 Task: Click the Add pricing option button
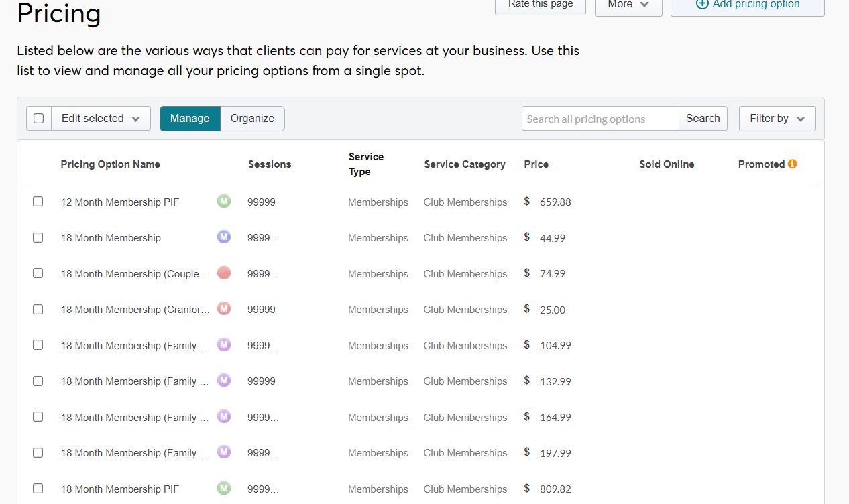pyautogui.click(x=747, y=5)
